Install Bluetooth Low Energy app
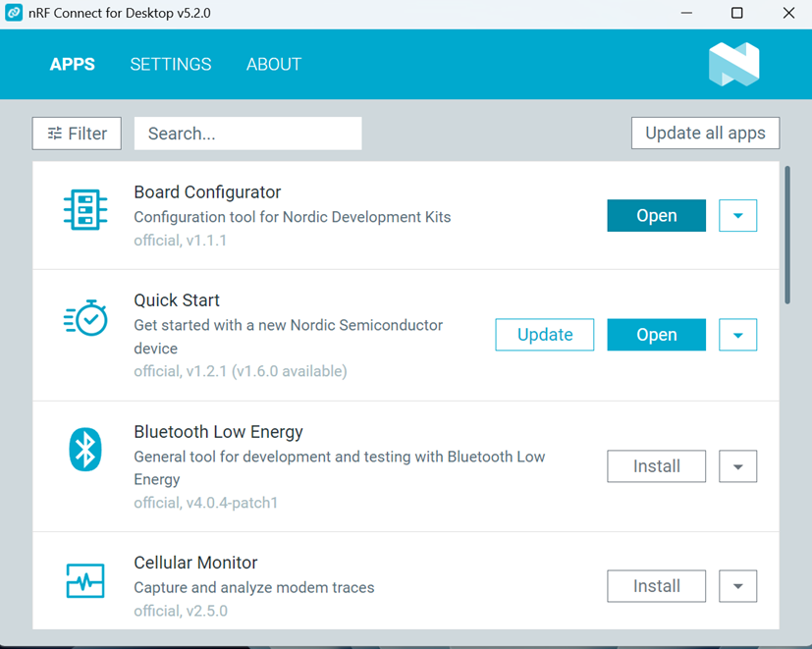 click(x=656, y=466)
